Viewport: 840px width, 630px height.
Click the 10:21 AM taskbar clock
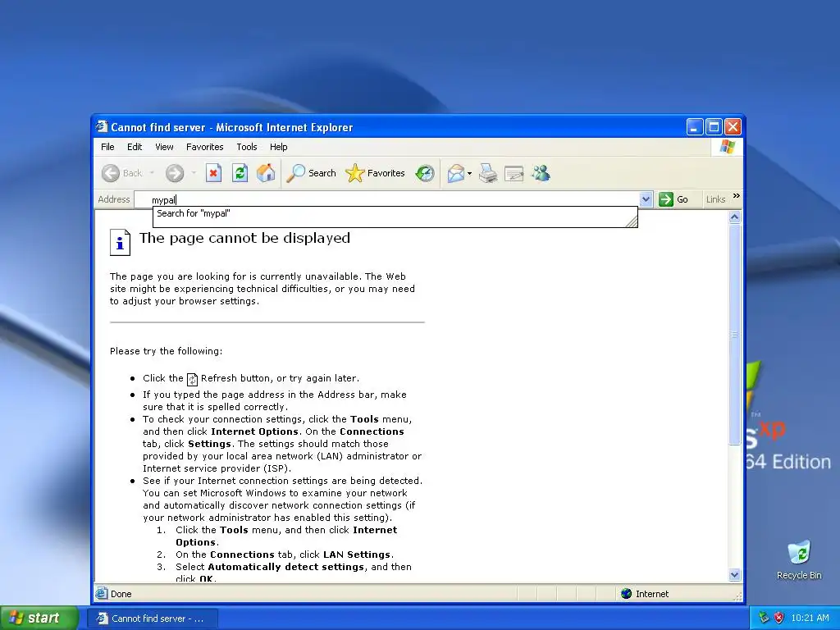[810, 618]
